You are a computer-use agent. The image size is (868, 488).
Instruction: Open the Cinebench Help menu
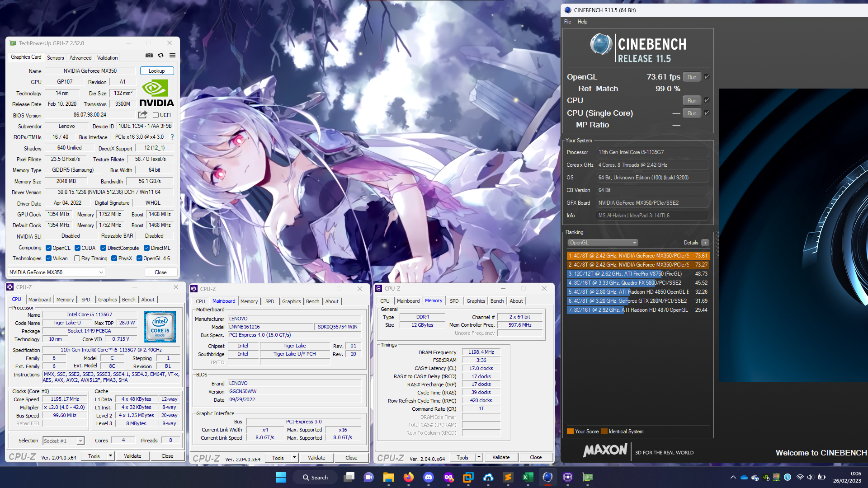(582, 22)
